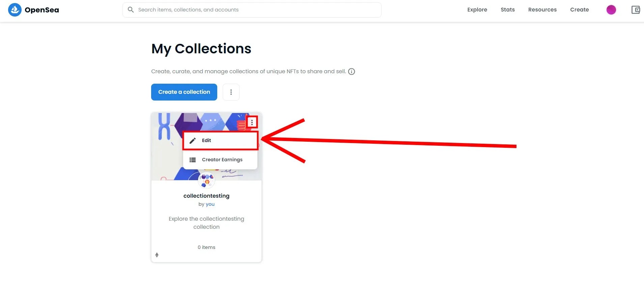Image resolution: width=644 pixels, height=307 pixels.
Task: Open the Resources navigation item
Action: point(542,10)
